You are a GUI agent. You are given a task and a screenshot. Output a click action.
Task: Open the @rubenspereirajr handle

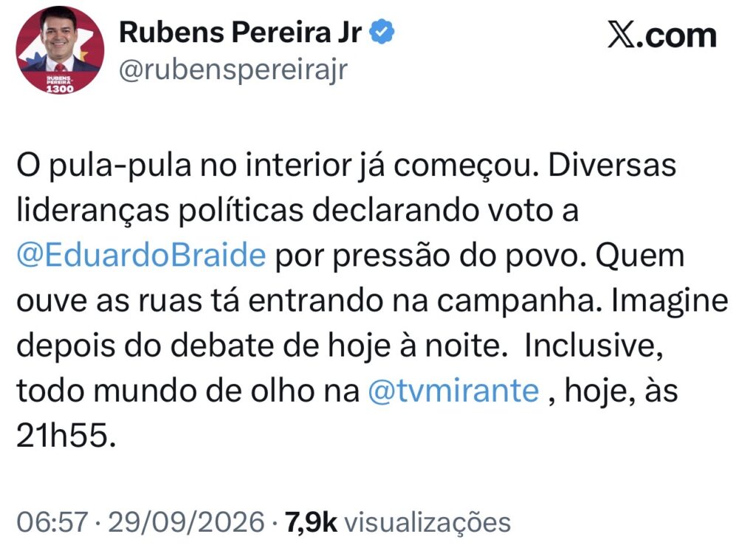tap(233, 70)
